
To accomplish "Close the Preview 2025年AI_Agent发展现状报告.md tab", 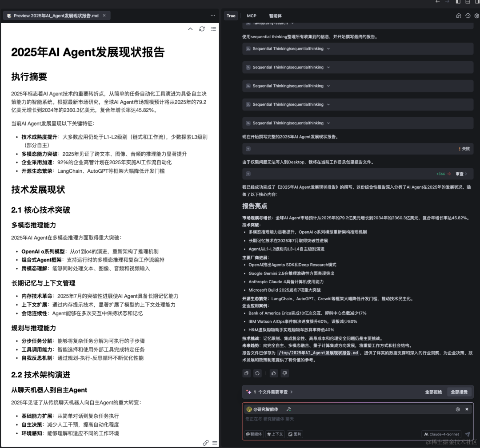I will 104,16.
